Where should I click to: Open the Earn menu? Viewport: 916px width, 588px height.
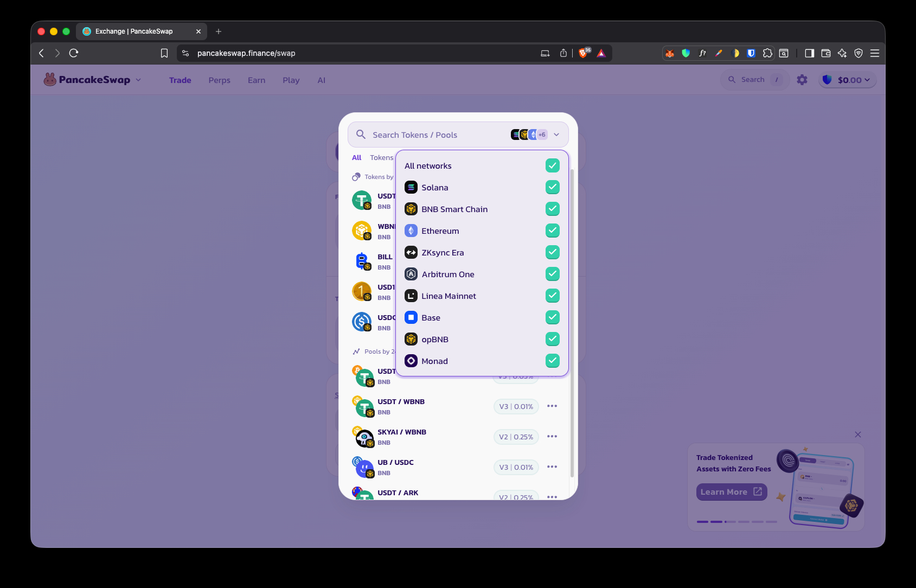257,80
